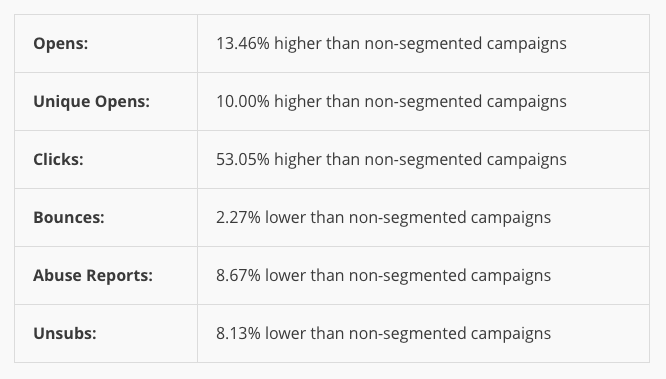The image size is (666, 379).
Task: Click "non-segmented" in the Unique Opens row
Action: (423, 102)
